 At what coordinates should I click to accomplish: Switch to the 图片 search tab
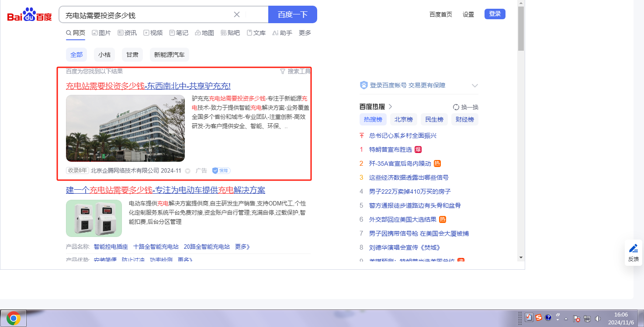point(101,33)
